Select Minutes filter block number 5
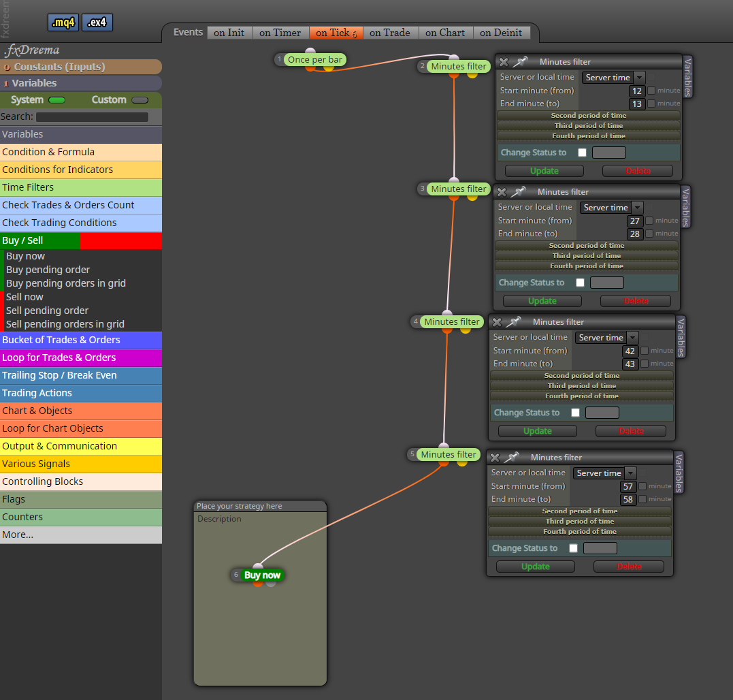 [x=449, y=454]
